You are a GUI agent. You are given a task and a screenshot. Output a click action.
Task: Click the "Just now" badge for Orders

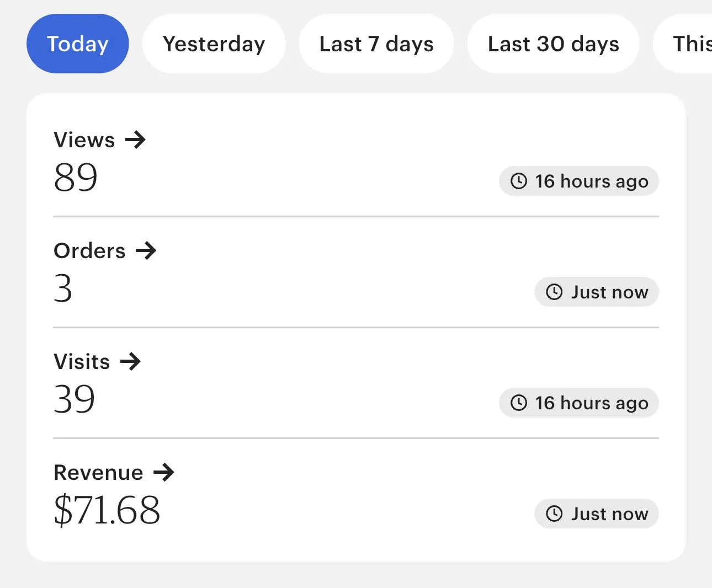coord(597,292)
